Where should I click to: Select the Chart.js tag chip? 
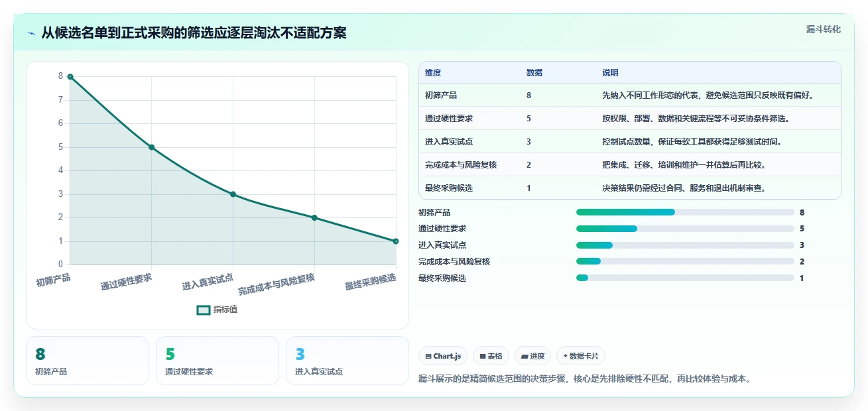coord(444,356)
